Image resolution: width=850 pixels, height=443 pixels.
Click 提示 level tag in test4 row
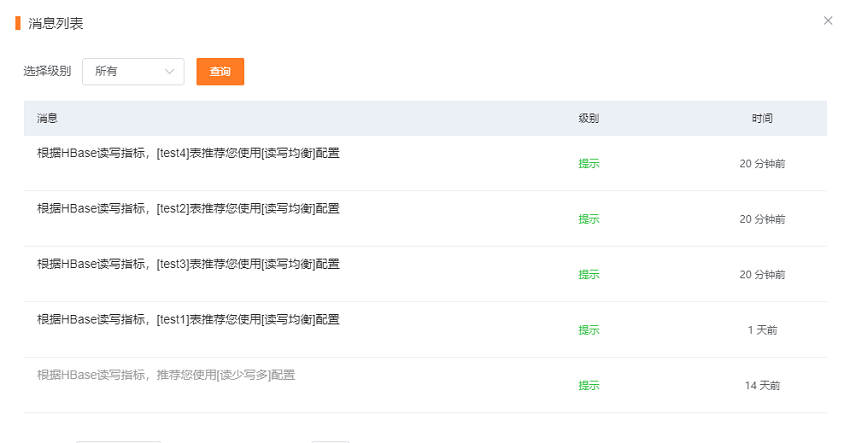[589, 163]
